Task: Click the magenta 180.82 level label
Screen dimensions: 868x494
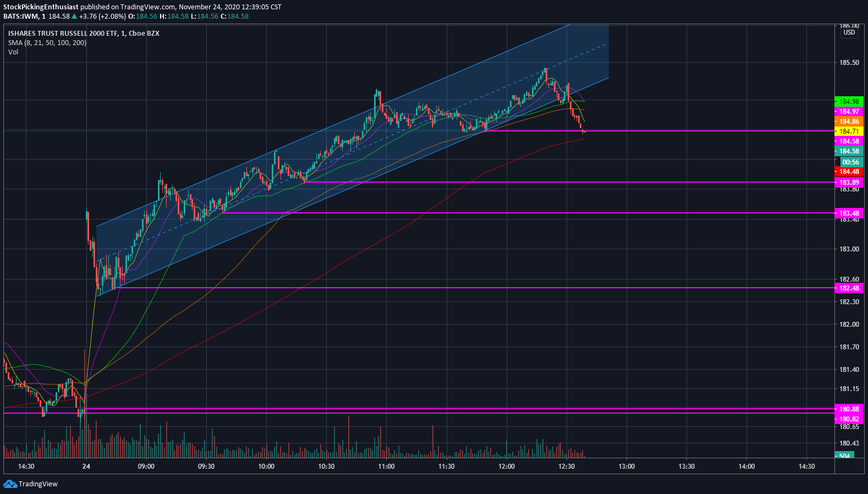Action: [849, 419]
